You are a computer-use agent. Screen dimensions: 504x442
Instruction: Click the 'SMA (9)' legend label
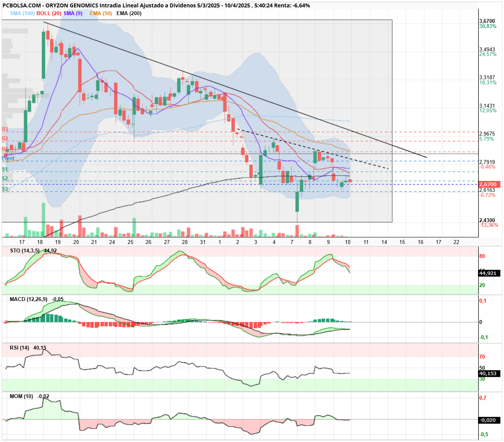(73, 13)
